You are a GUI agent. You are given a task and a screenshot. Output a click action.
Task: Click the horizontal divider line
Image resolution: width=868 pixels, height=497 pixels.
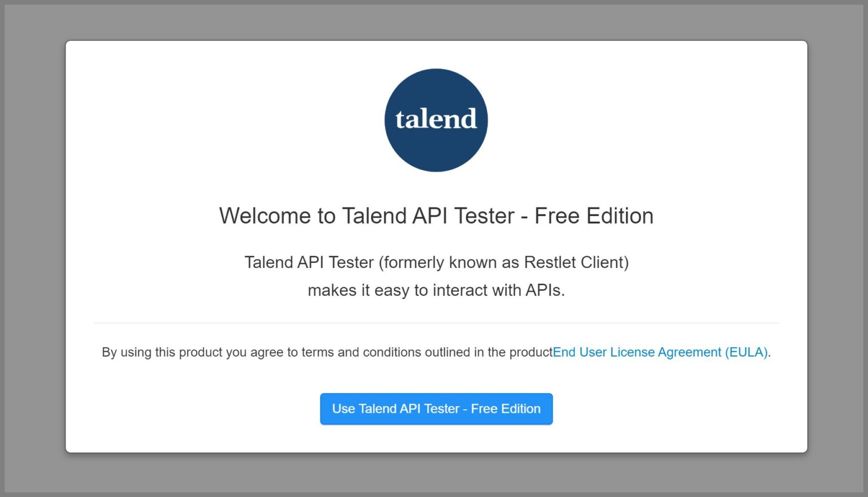[436, 323]
